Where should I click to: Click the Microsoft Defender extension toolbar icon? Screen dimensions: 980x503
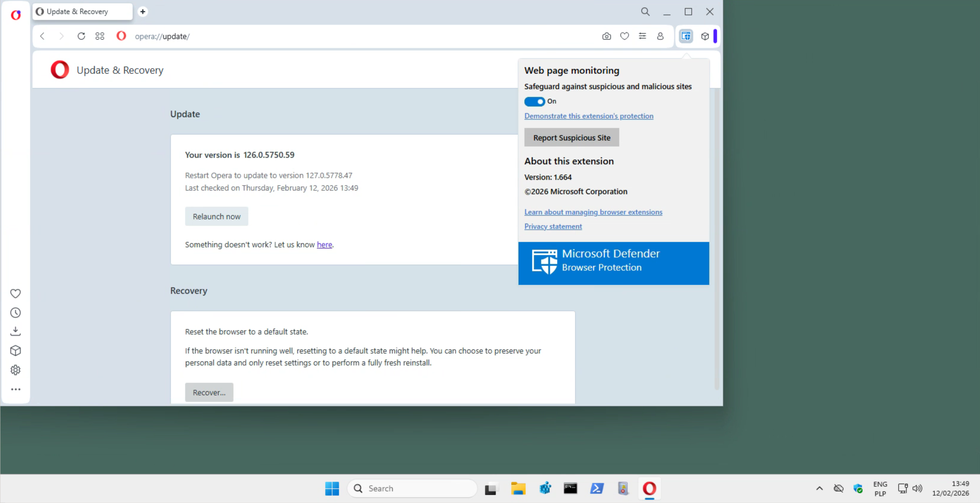pyautogui.click(x=686, y=36)
